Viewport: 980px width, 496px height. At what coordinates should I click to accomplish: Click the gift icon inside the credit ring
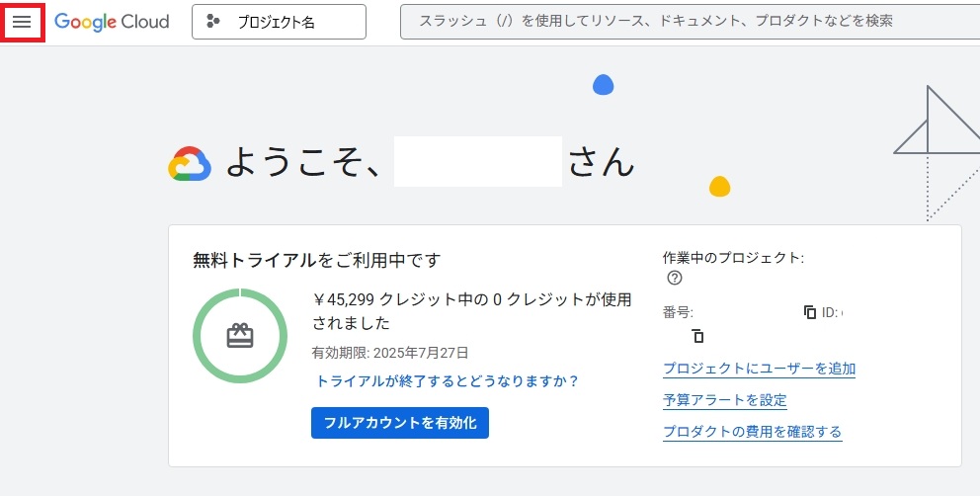(240, 336)
